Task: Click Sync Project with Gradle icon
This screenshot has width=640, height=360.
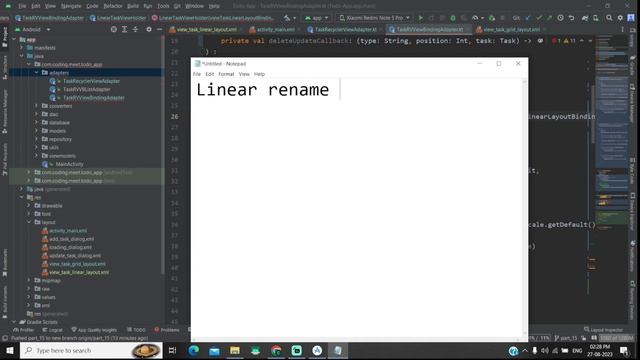Action: [x=585, y=18]
